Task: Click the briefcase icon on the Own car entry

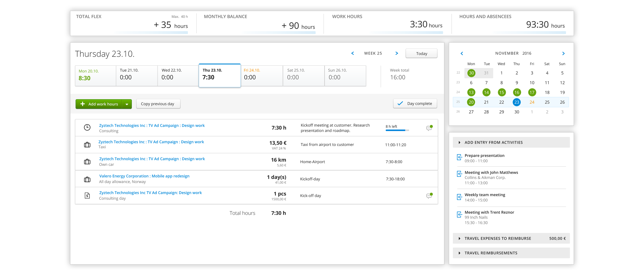Action: [87, 161]
